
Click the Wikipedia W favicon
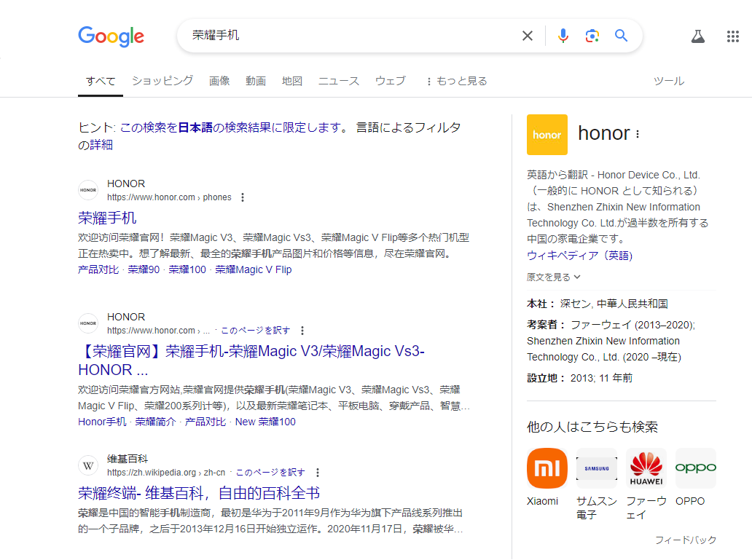pos(88,465)
